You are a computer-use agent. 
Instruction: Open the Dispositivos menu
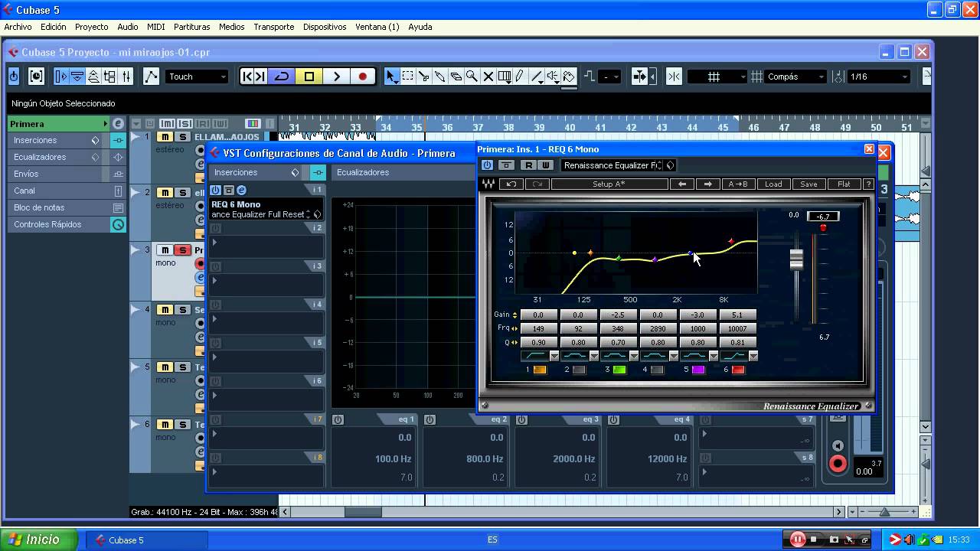click(x=325, y=27)
